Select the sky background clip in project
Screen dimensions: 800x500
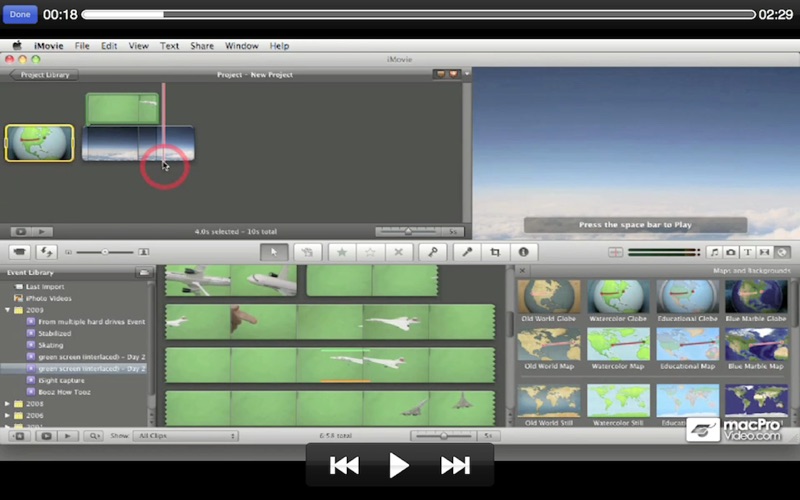tap(138, 143)
